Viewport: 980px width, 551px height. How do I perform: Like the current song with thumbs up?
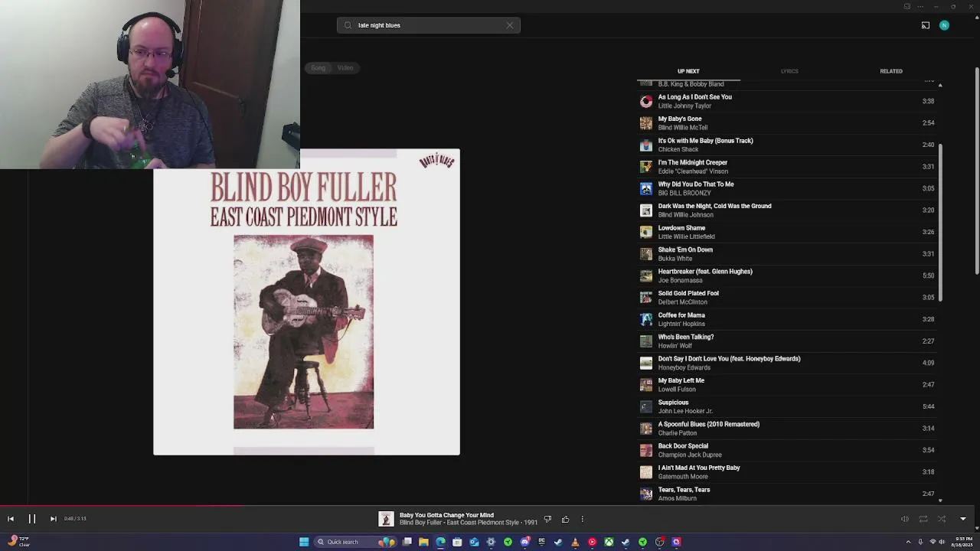565,520
